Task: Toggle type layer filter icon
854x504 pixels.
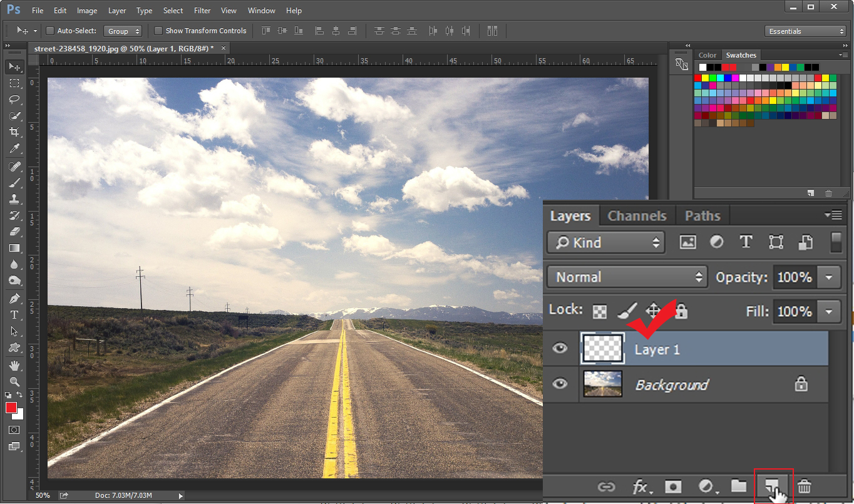Action: (x=746, y=242)
